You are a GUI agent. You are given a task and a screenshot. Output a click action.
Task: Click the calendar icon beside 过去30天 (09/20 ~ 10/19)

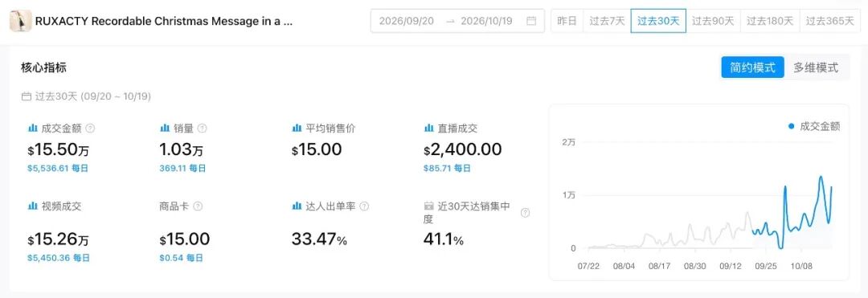pos(26,96)
